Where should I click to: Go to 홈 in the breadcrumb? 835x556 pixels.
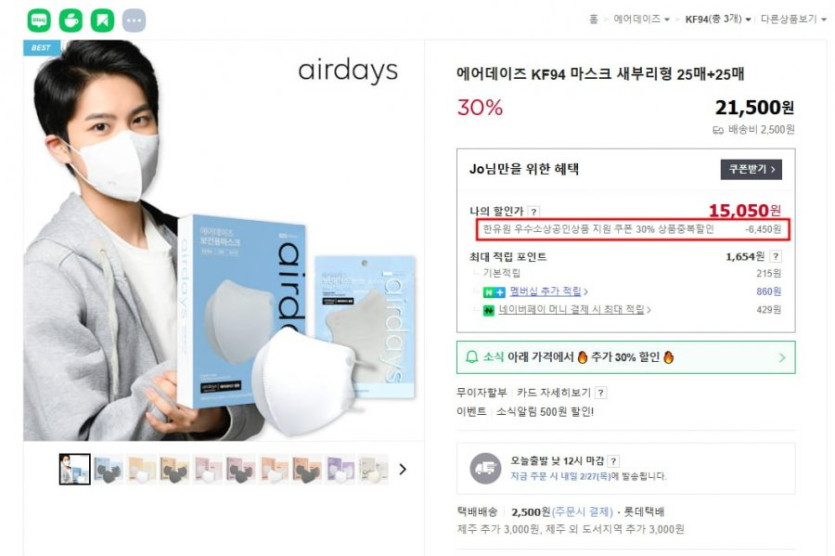[x=593, y=19]
